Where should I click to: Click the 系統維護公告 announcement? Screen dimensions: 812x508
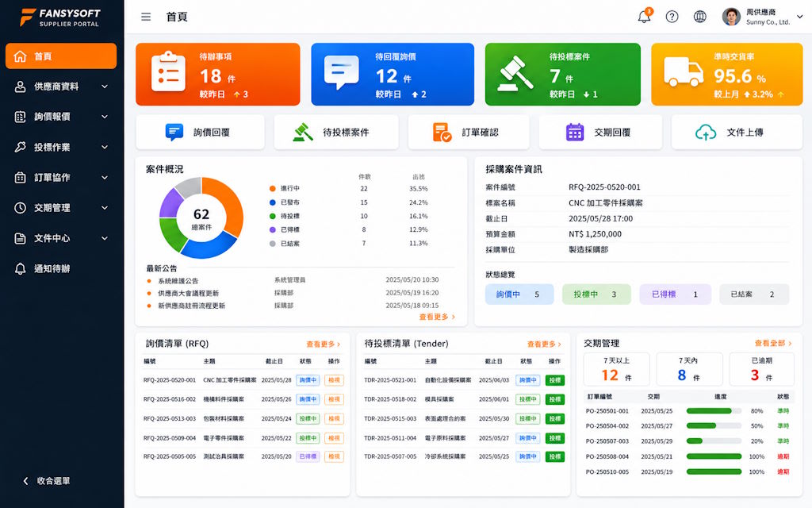tap(178, 281)
